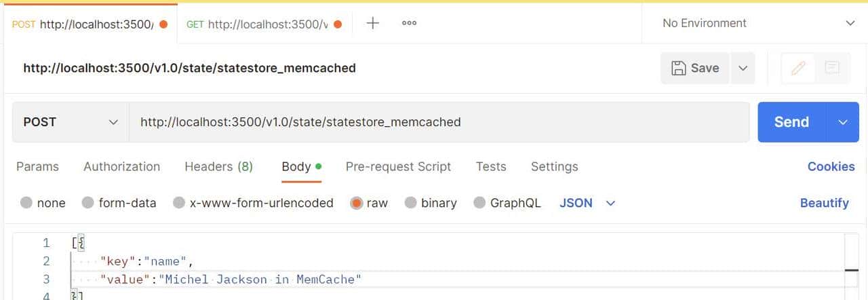The height and width of the screenshot is (300, 868).
Task: Open the Pre-request Script tab
Action: coord(398,166)
